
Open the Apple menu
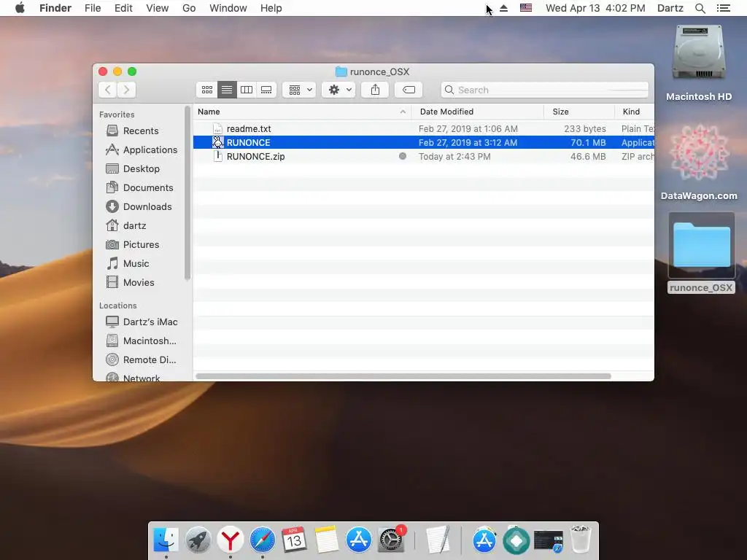pyautogui.click(x=20, y=8)
